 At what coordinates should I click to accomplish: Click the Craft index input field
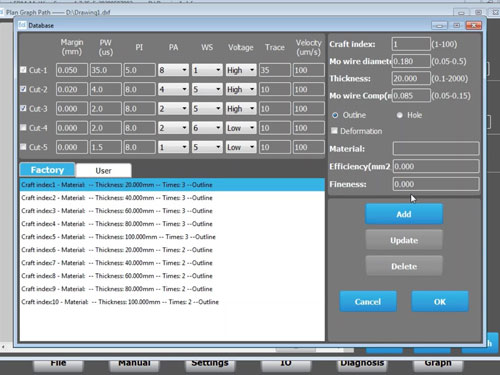tap(411, 44)
